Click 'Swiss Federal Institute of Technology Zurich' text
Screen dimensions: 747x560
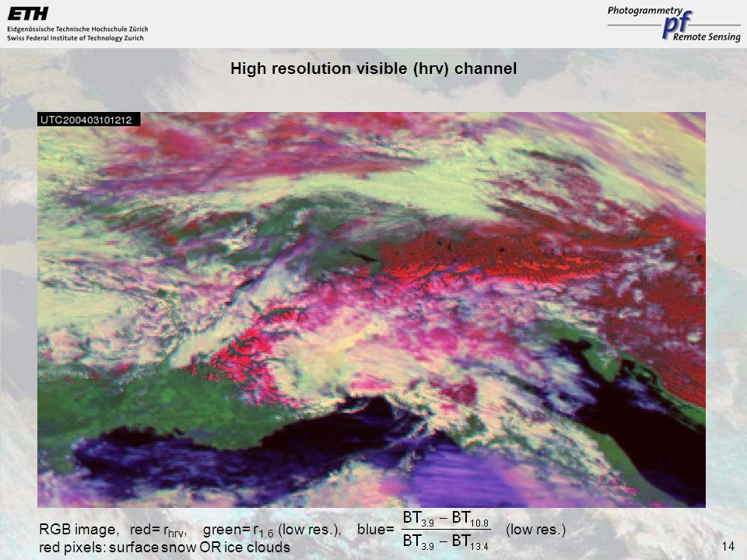click(x=75, y=38)
